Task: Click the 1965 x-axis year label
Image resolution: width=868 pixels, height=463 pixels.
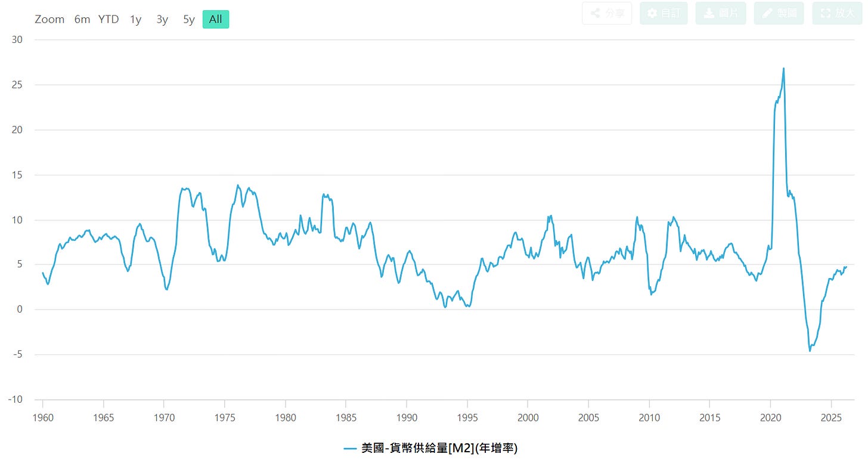Action: click(x=104, y=418)
